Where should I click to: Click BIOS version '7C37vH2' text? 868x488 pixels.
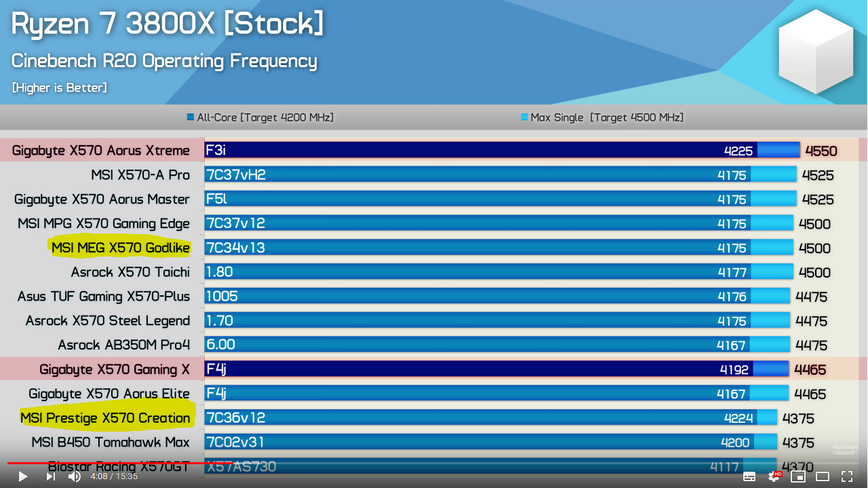click(x=236, y=174)
